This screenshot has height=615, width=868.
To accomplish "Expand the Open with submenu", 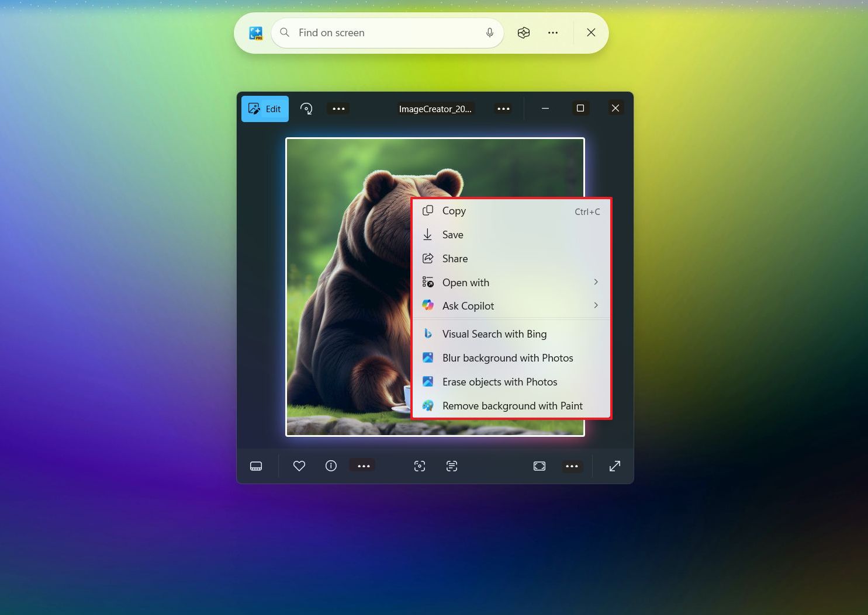I will tap(465, 282).
